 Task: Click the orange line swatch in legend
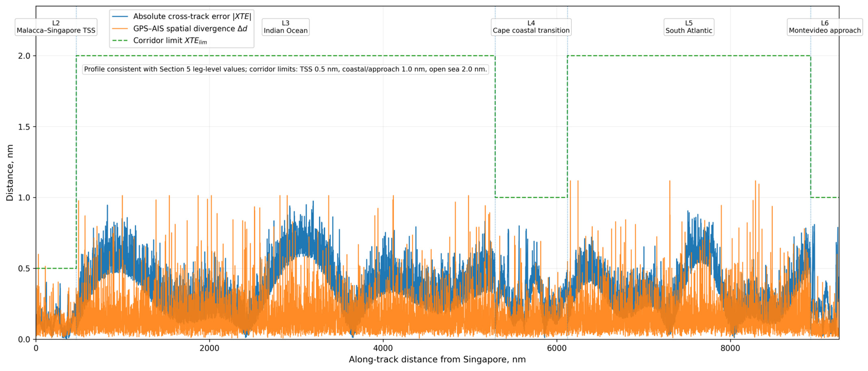point(120,29)
